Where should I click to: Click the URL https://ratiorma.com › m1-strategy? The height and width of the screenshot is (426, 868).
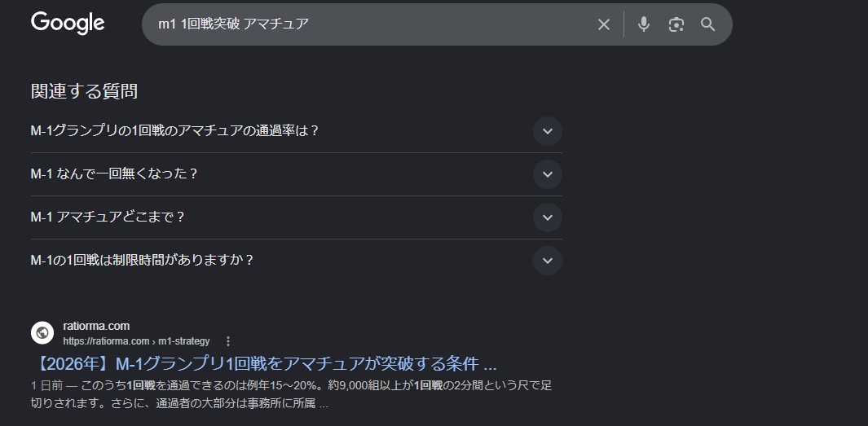pyautogui.click(x=136, y=341)
